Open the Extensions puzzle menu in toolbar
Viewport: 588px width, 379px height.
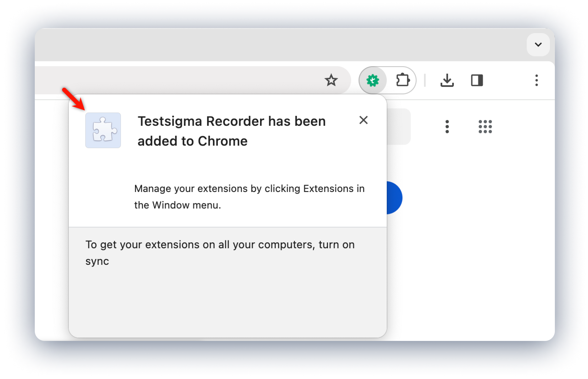click(402, 80)
